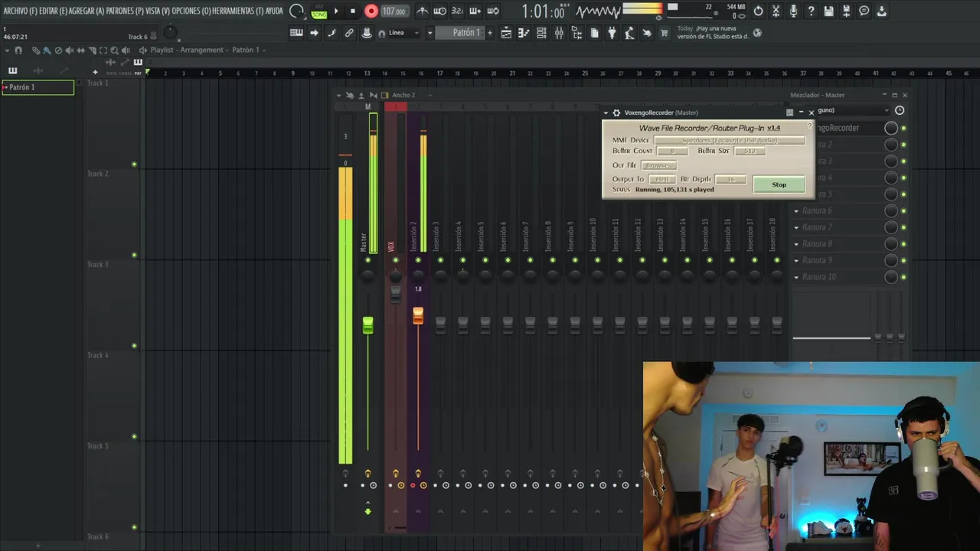Open the VoxengoRecorder plugin options arrow

(x=606, y=112)
